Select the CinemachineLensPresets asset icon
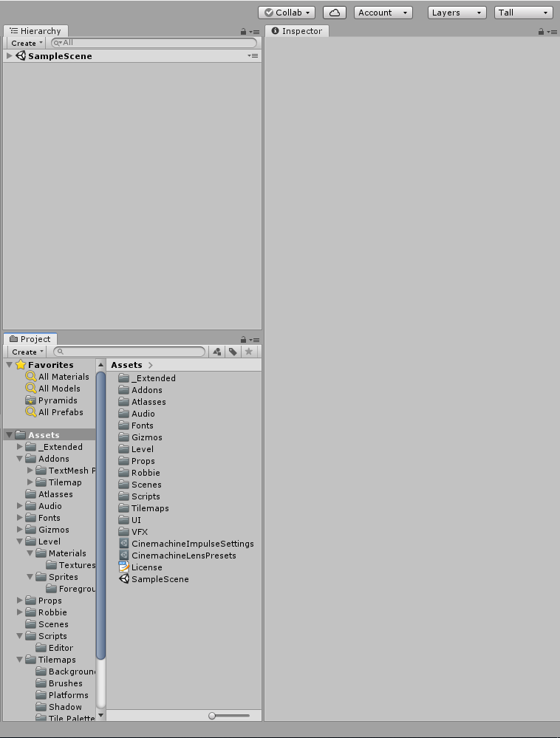The width and height of the screenshot is (560, 738). click(124, 555)
